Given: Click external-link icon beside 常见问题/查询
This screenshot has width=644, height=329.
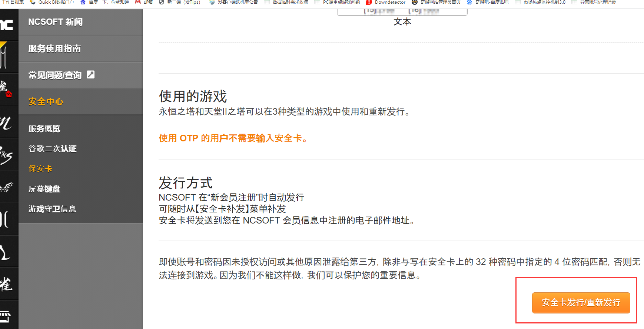Looking at the screenshot, I should (91, 74).
